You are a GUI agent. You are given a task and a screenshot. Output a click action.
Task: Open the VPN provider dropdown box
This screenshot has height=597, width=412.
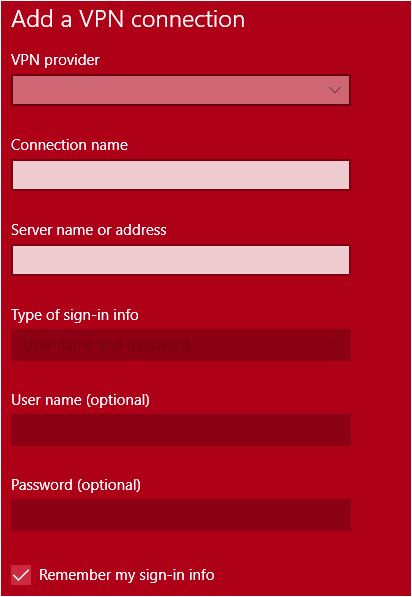pos(181,90)
